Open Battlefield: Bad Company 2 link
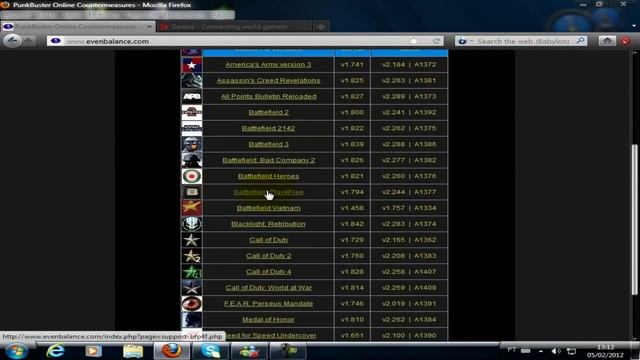The width and height of the screenshot is (640, 360). click(268, 160)
